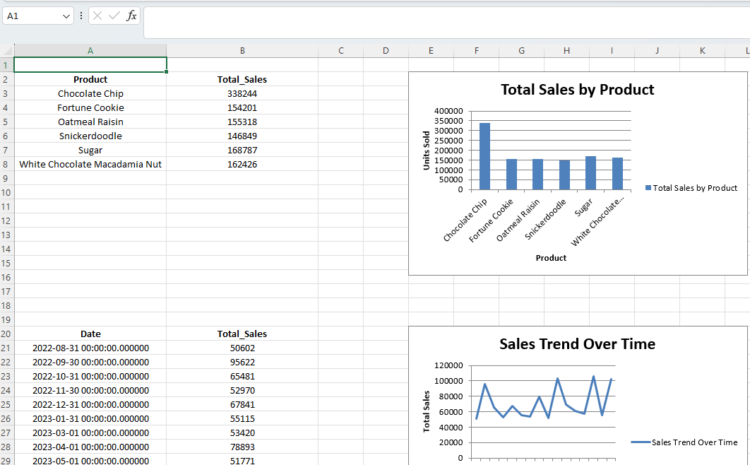
Task: Select column C header
Action: click(341, 51)
